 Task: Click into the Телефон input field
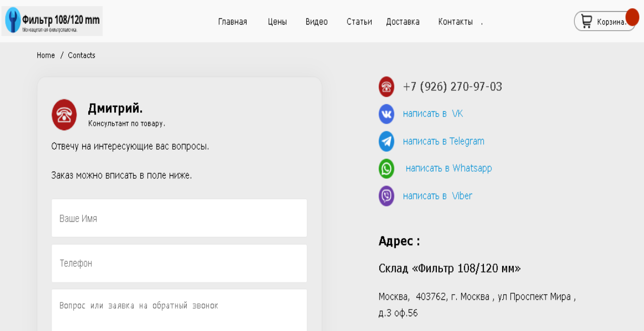coord(179,263)
